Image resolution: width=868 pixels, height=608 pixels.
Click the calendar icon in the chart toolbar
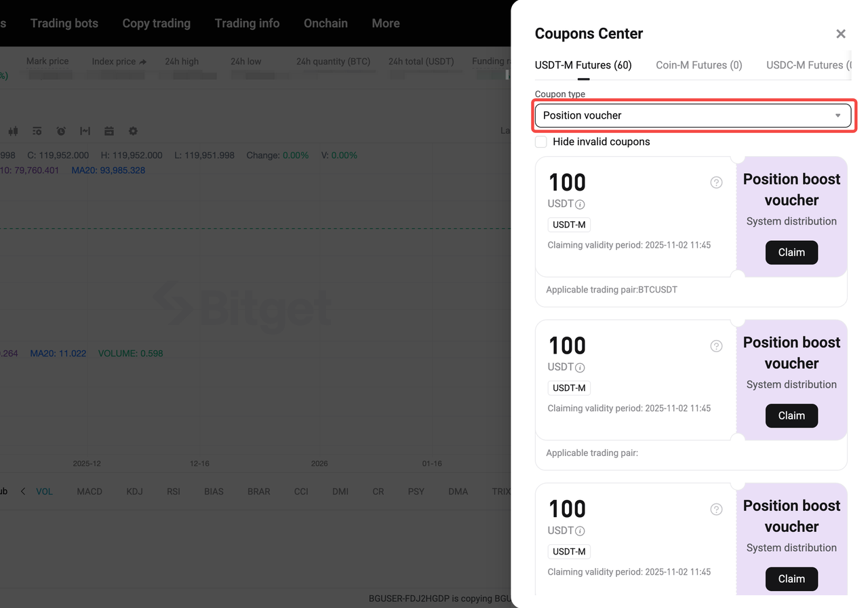point(108,131)
